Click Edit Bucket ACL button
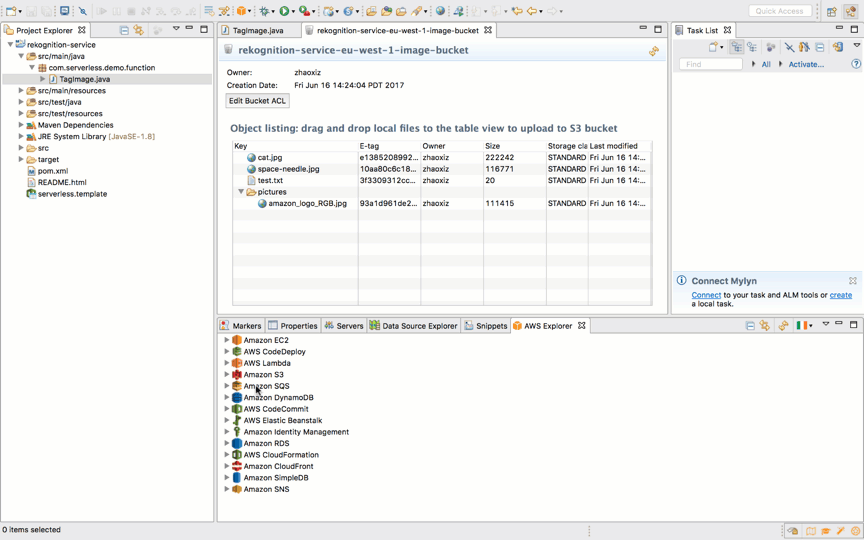864x540 pixels. tap(257, 101)
